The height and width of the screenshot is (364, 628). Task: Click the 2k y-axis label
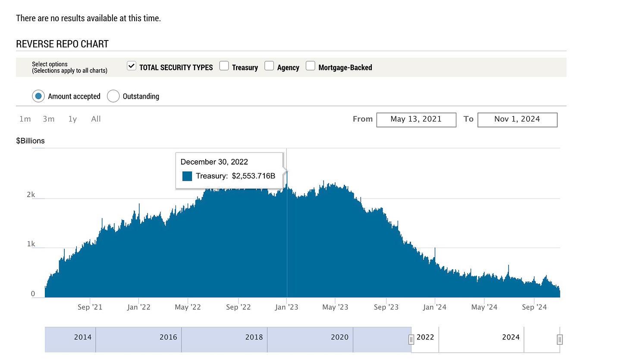pyautogui.click(x=31, y=195)
